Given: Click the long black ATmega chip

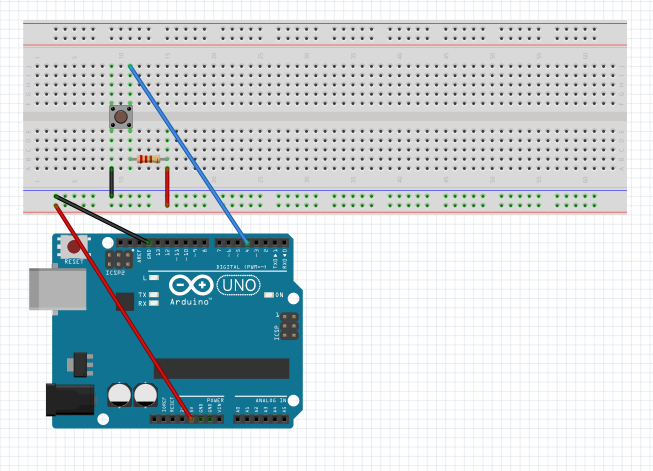Looking at the screenshot, I should (x=222, y=369).
